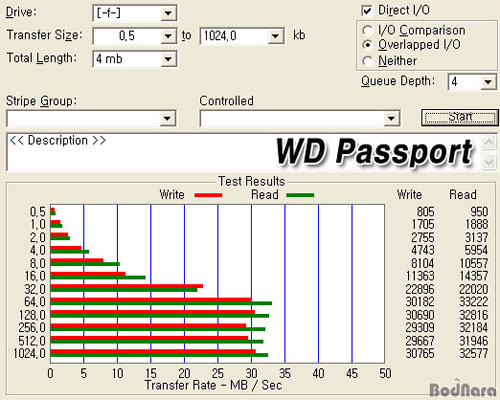This screenshot has width=500, height=400.
Task: Click the 1024,0 row label in chart
Action: click(x=29, y=353)
